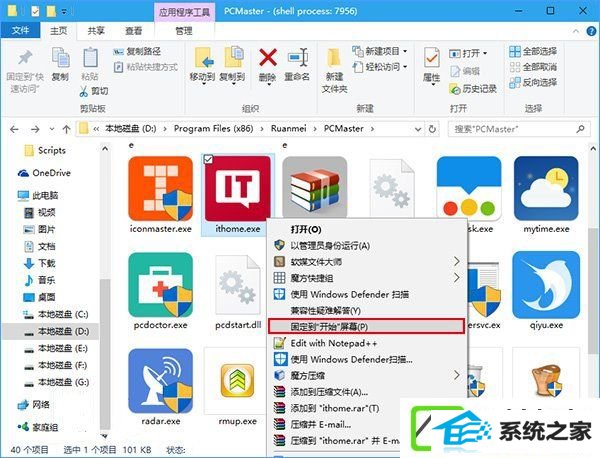Image resolution: width=600 pixels, height=458 pixels.
Task: Click the Help question mark icon
Action: click(x=592, y=31)
